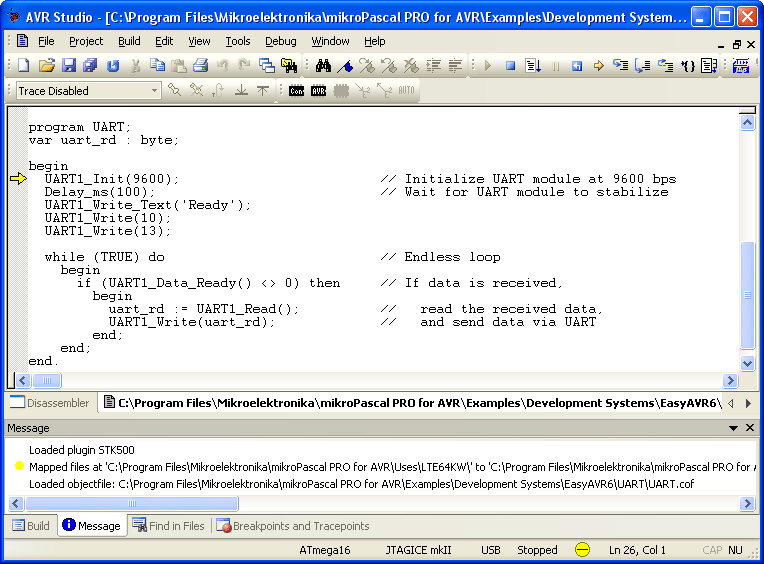Toggle a bookmark with blue flag icon
This screenshot has width=764, height=564.
point(345,65)
